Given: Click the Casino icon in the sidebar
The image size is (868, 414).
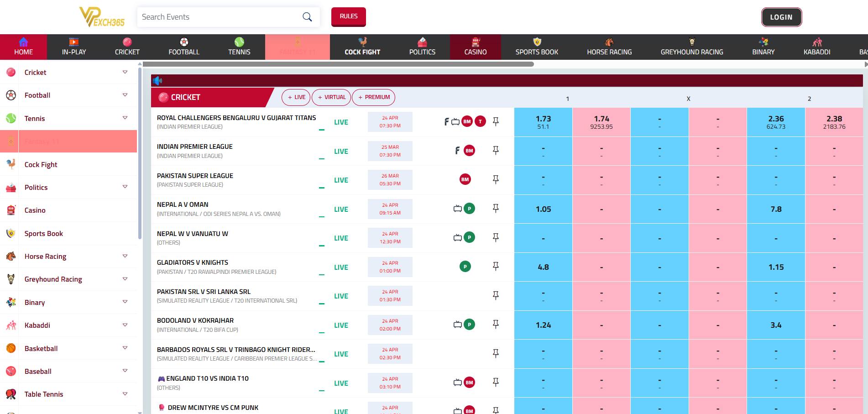Looking at the screenshot, I should point(11,210).
